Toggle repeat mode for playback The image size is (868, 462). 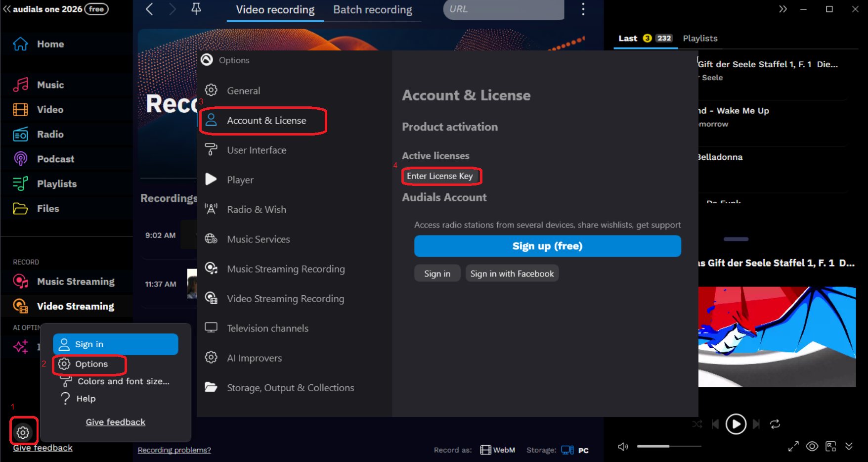click(775, 424)
